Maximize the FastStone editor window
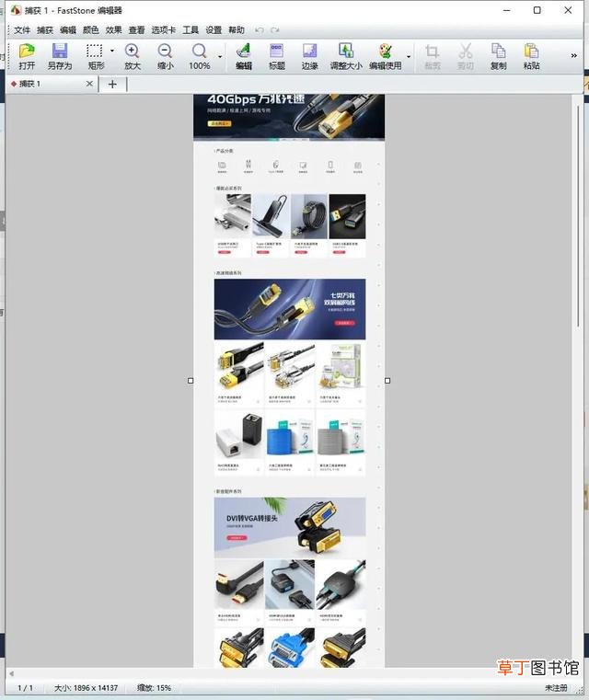 tap(537, 10)
